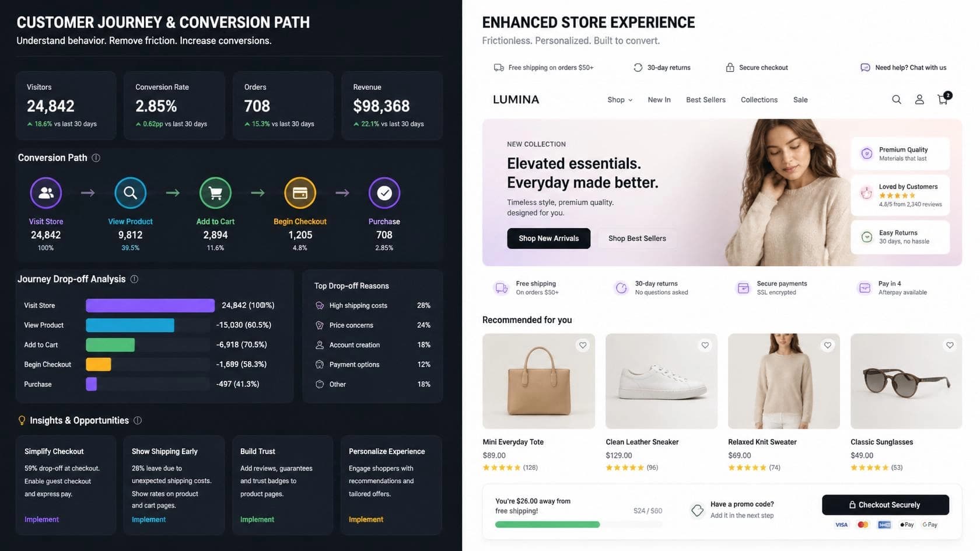Click the Have a promo code? link
The width and height of the screenshot is (980, 551).
coord(742,504)
